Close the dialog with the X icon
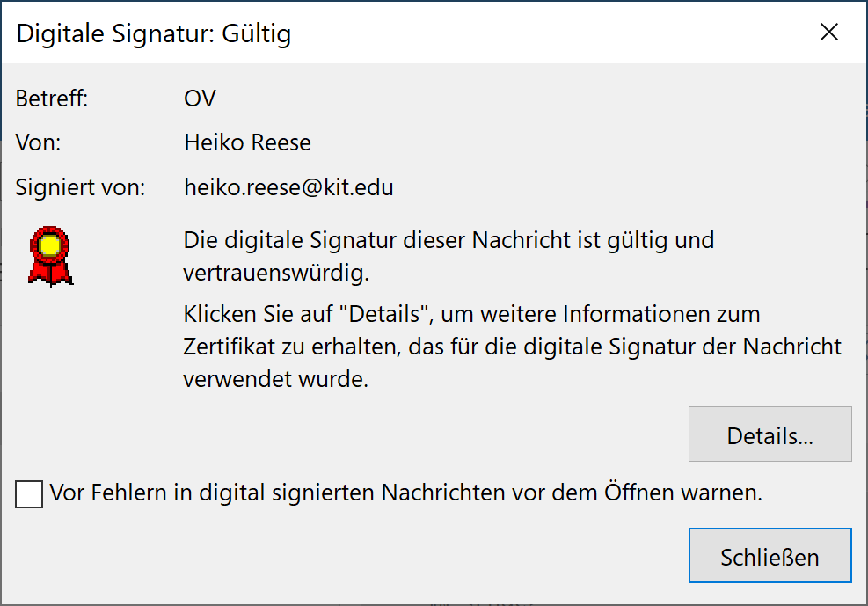Viewport: 868px width, 606px height. pyautogui.click(x=828, y=32)
